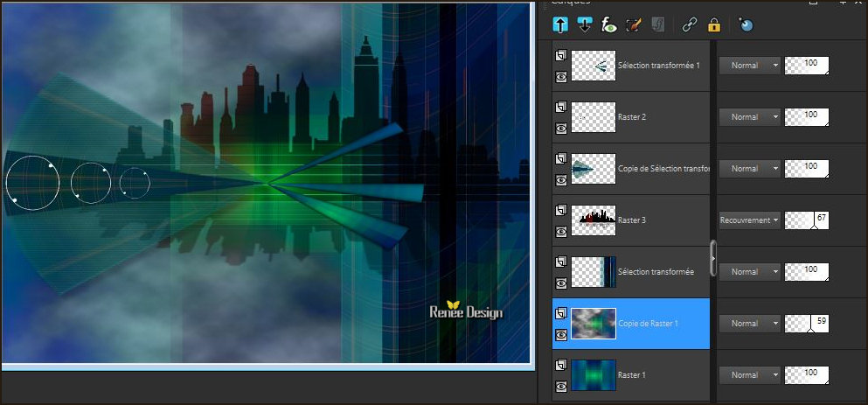This screenshot has height=405, width=868.
Task: Click the greyed-out layer styles icon
Action: [x=657, y=25]
